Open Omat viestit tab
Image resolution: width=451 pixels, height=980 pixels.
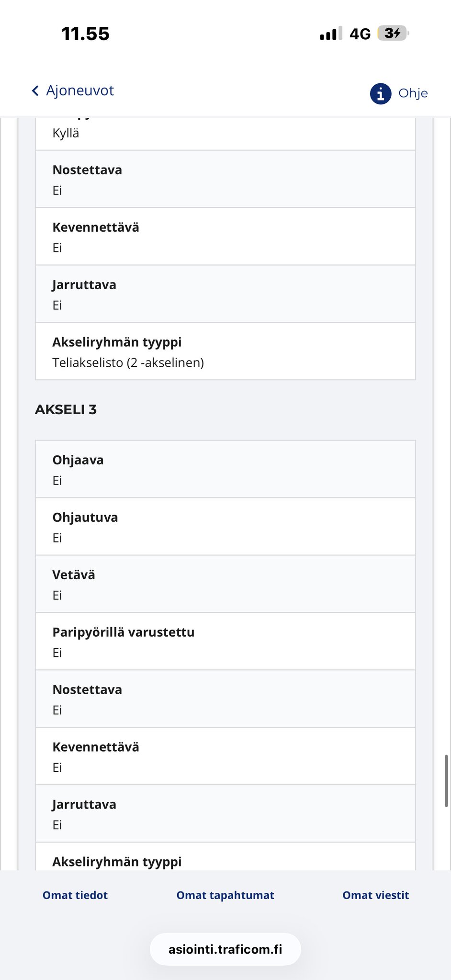point(376,895)
